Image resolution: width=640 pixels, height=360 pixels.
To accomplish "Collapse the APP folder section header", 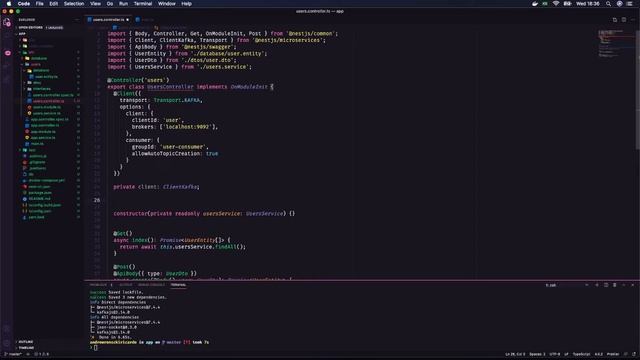I will click(x=22, y=34).
